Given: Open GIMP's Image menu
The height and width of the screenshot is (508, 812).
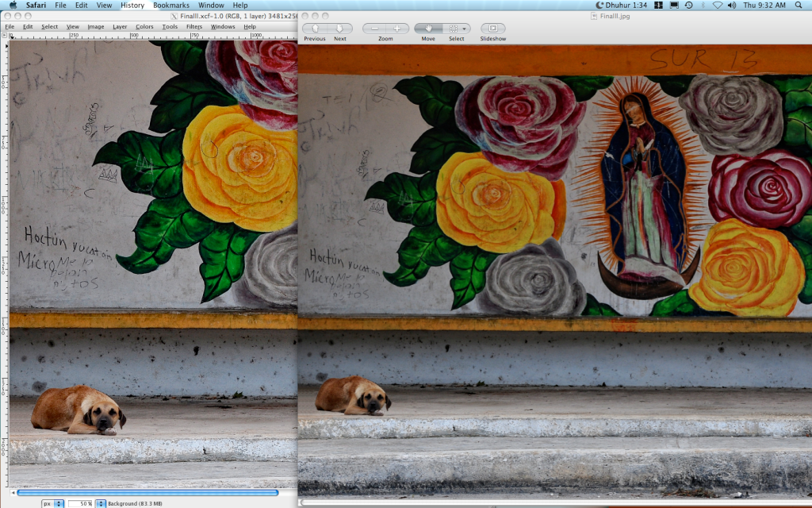Looking at the screenshot, I should [96, 26].
